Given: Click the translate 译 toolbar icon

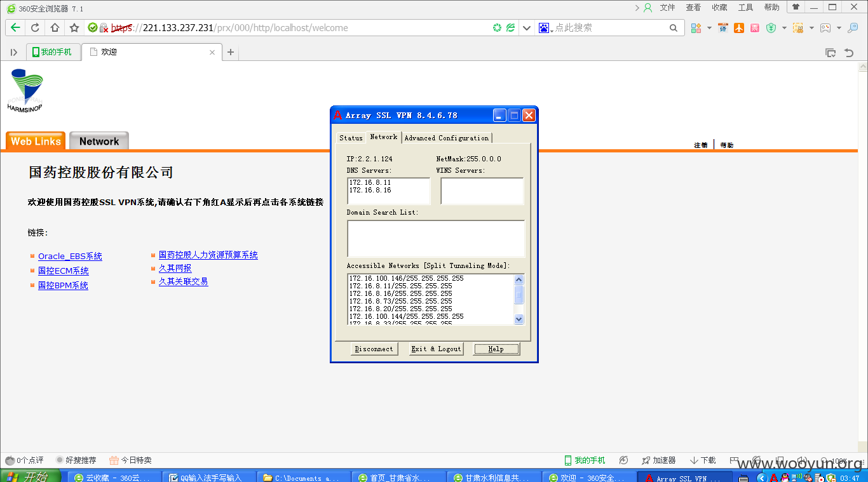Looking at the screenshot, I should [723, 28].
